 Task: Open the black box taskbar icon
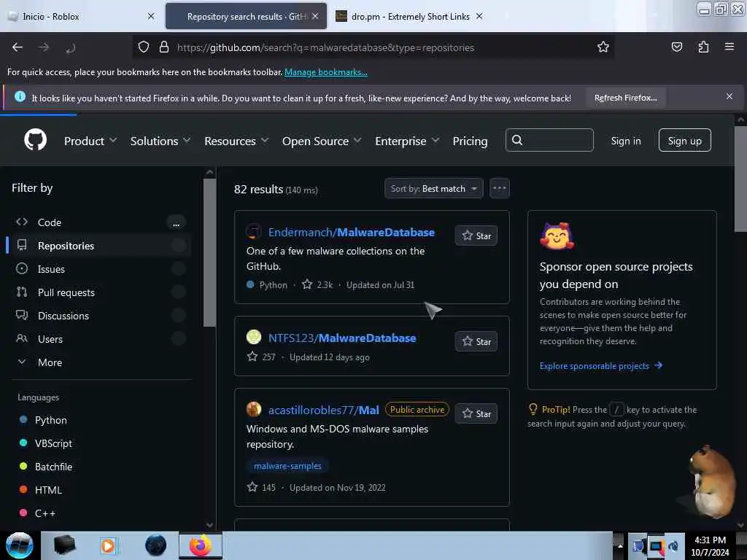pyautogui.click(x=64, y=545)
